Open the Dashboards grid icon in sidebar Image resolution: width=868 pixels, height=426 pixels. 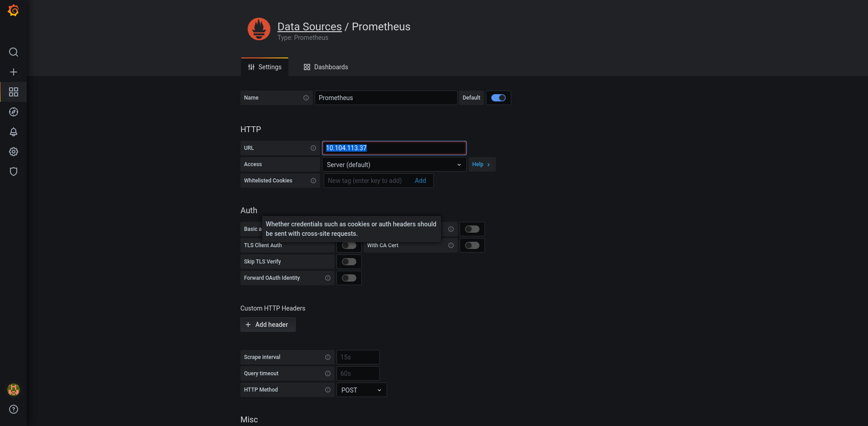tap(14, 92)
